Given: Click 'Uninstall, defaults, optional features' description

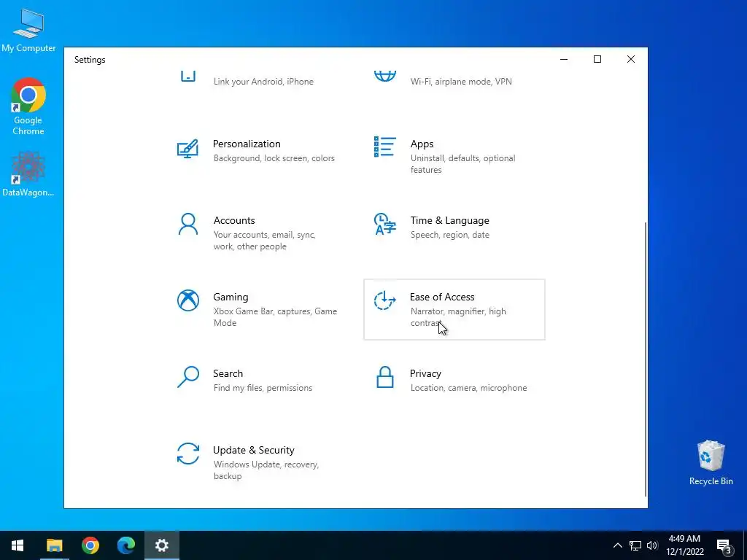Looking at the screenshot, I should 462,164.
